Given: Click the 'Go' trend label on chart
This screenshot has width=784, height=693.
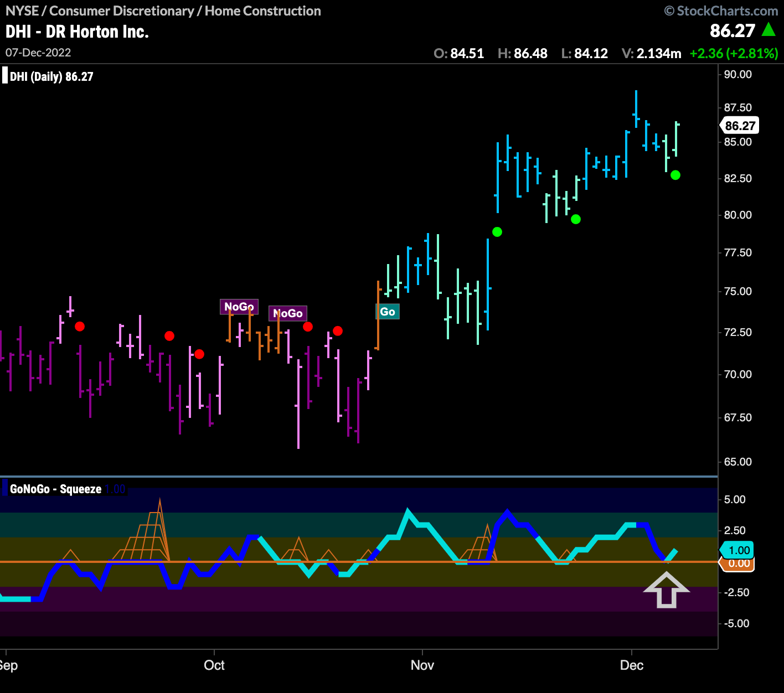Looking at the screenshot, I should [388, 312].
